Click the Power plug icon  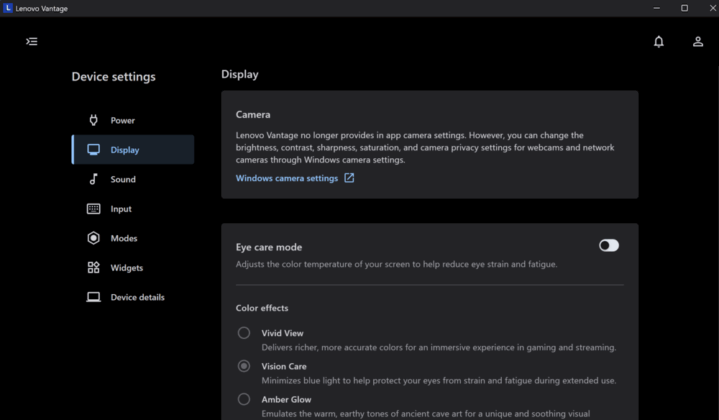(94, 120)
